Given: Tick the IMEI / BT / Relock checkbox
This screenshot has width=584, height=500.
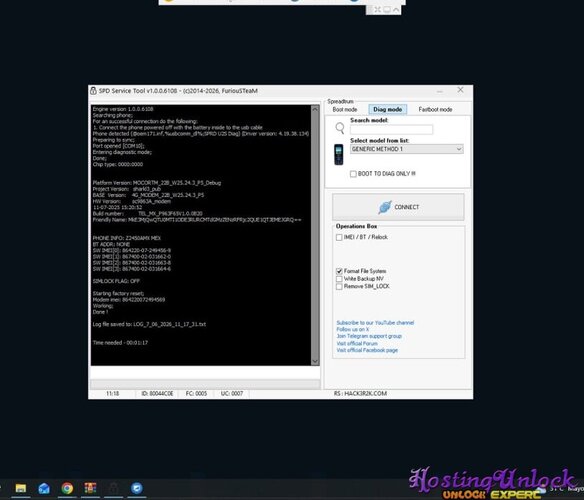Looking at the screenshot, I should coord(339,237).
